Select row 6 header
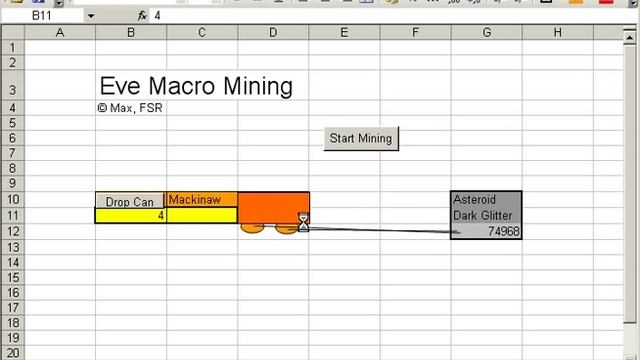This screenshot has height=360, width=640. [13, 138]
